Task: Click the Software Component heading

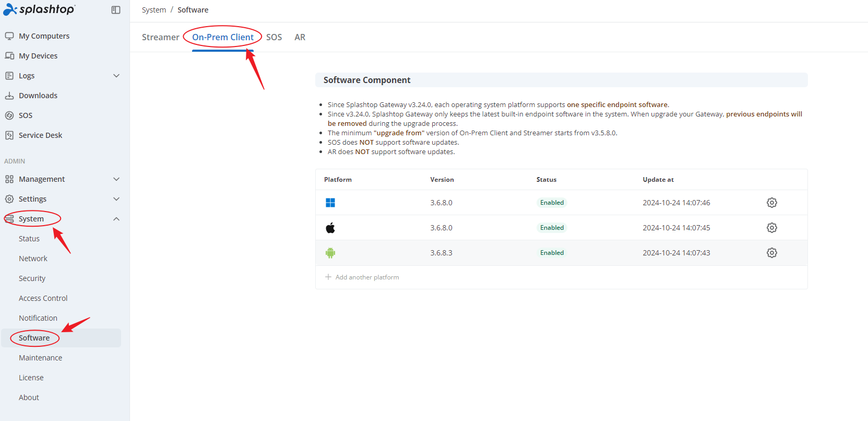Action: click(x=367, y=80)
